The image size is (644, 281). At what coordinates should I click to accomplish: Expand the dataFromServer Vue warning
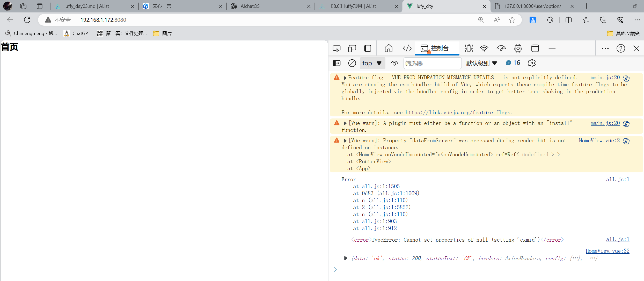coord(345,141)
